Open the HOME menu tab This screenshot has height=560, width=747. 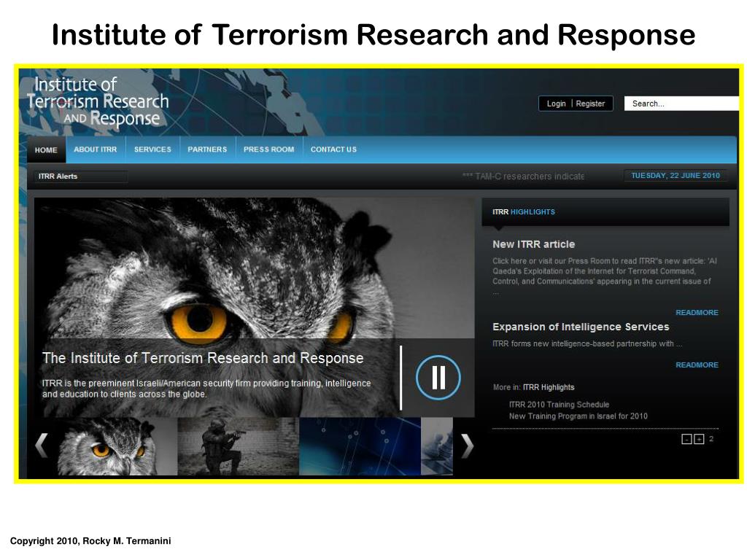(x=46, y=150)
